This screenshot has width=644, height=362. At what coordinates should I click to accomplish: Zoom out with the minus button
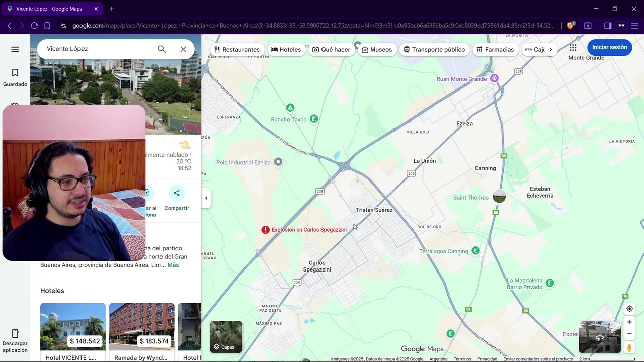(629, 334)
